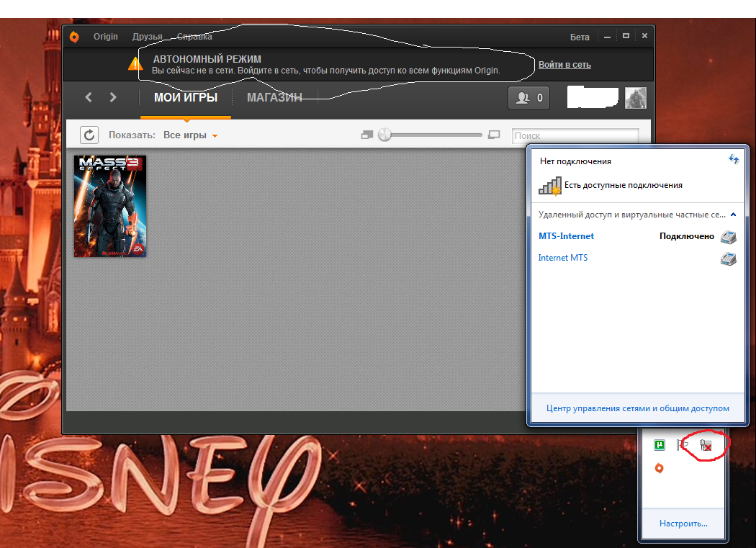Select the Internet MTS connection
The height and width of the screenshot is (548, 756).
point(637,258)
